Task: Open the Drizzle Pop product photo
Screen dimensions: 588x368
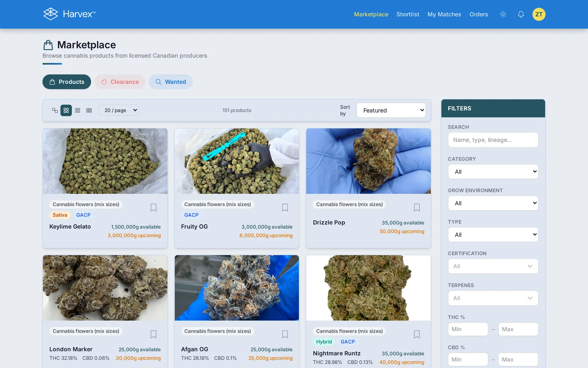Action: coord(368,161)
